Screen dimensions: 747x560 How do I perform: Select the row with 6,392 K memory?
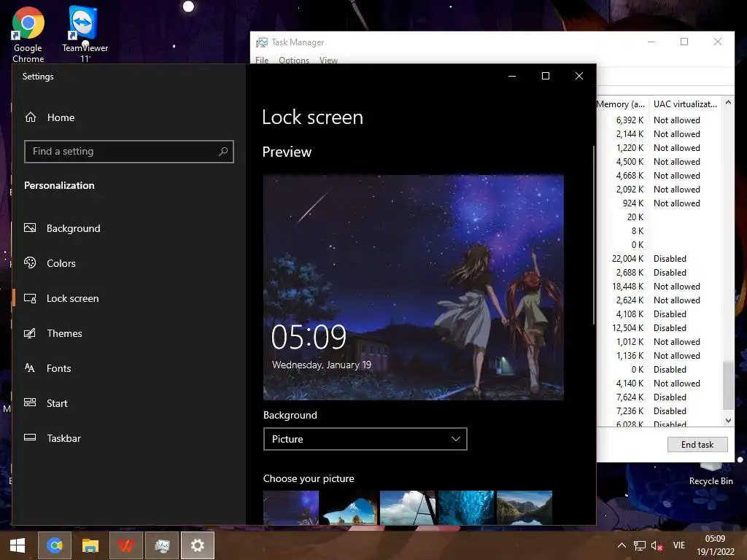coord(659,120)
